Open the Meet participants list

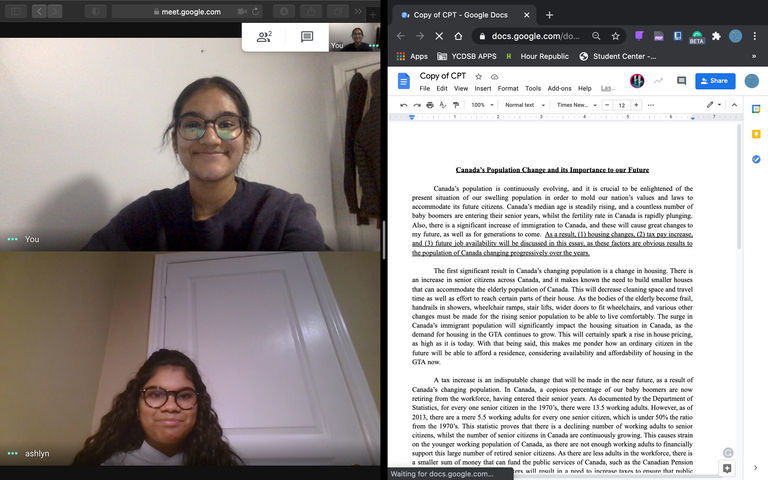coord(264,37)
